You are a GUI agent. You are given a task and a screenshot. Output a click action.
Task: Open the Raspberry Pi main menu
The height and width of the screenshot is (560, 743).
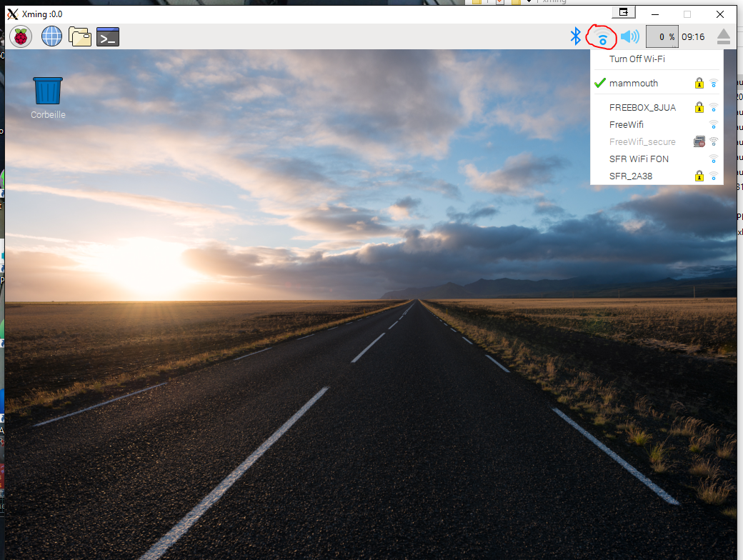[21, 36]
